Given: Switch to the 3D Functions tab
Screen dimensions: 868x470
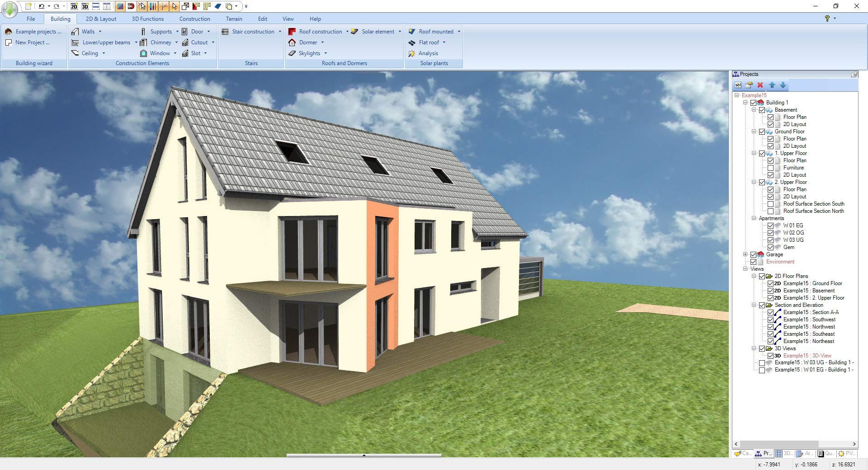Looking at the screenshot, I should click(x=147, y=19).
